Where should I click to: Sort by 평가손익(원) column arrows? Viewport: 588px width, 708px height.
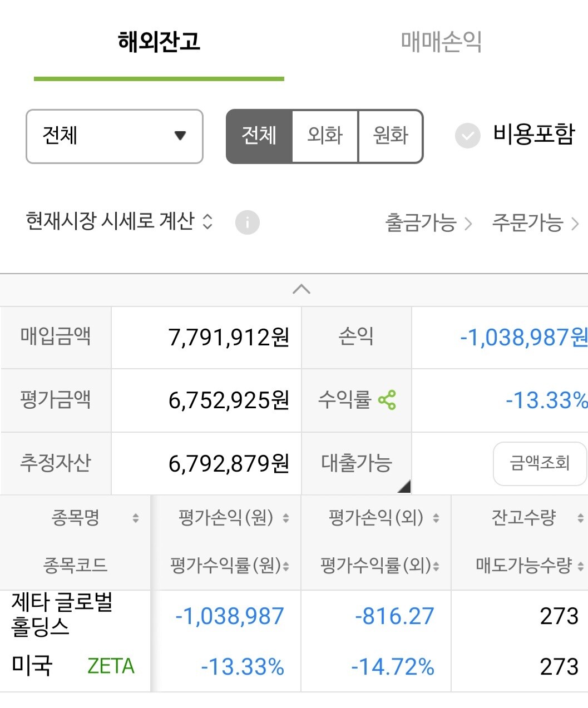(x=286, y=518)
